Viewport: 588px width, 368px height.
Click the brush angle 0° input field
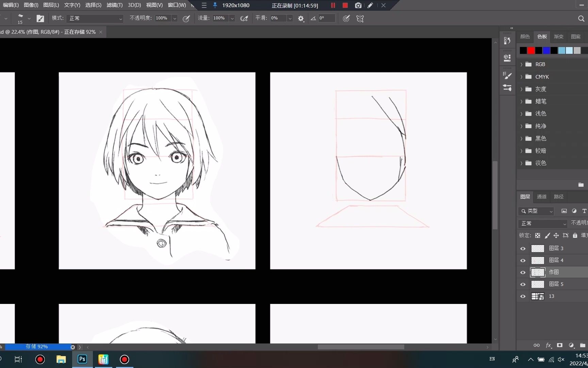(x=327, y=18)
